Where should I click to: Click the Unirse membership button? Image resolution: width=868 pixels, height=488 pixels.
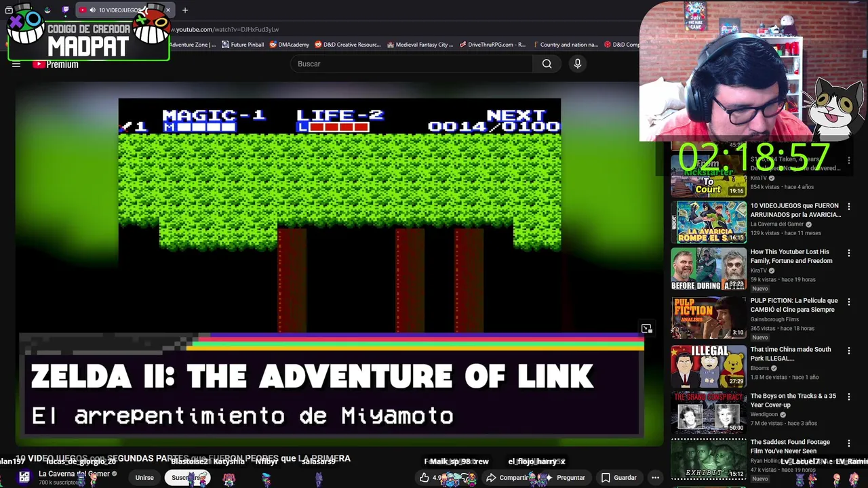tap(144, 478)
